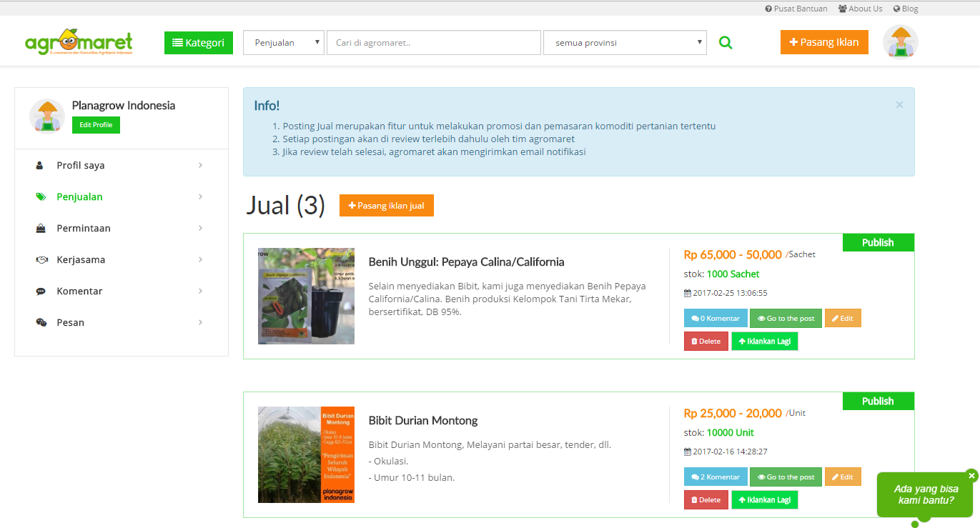980x528 pixels.
Task: Click the date 2017-02-25 13:06:55
Action: (730, 293)
